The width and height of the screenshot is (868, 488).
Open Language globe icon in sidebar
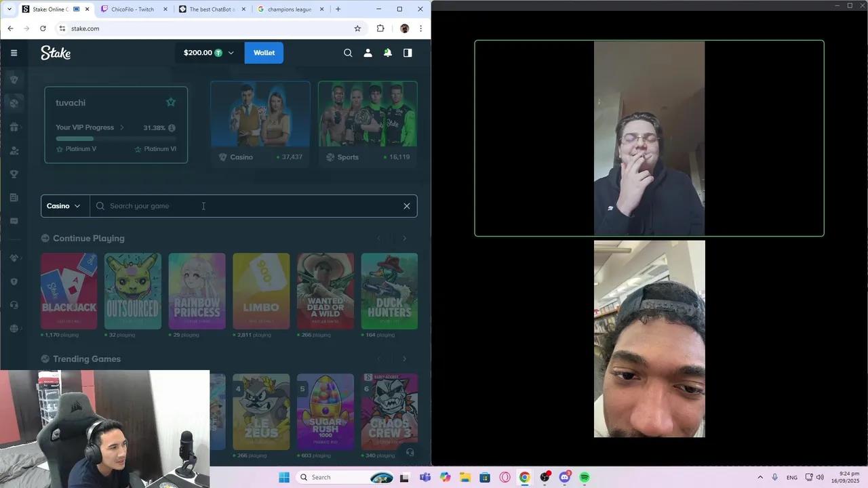tap(14, 329)
